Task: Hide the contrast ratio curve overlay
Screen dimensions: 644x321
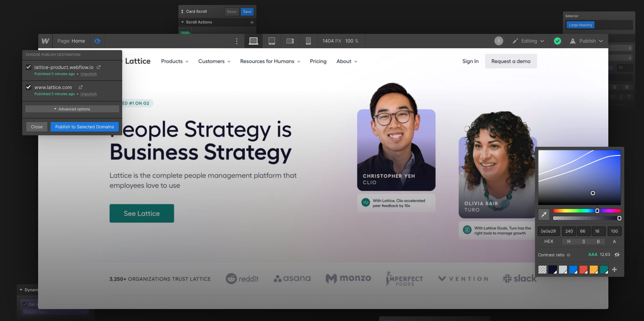Action: pyautogui.click(x=617, y=254)
